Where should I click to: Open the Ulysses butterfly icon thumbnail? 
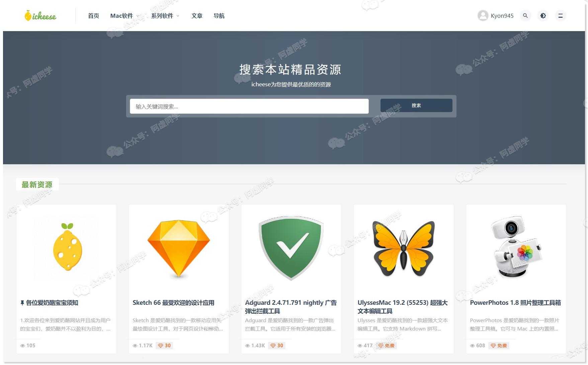pos(404,248)
